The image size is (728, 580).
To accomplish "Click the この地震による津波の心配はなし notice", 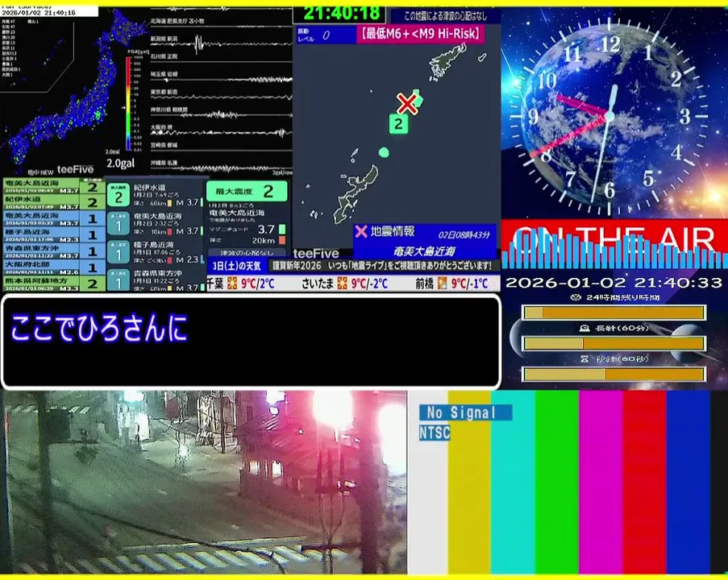I will [446, 16].
